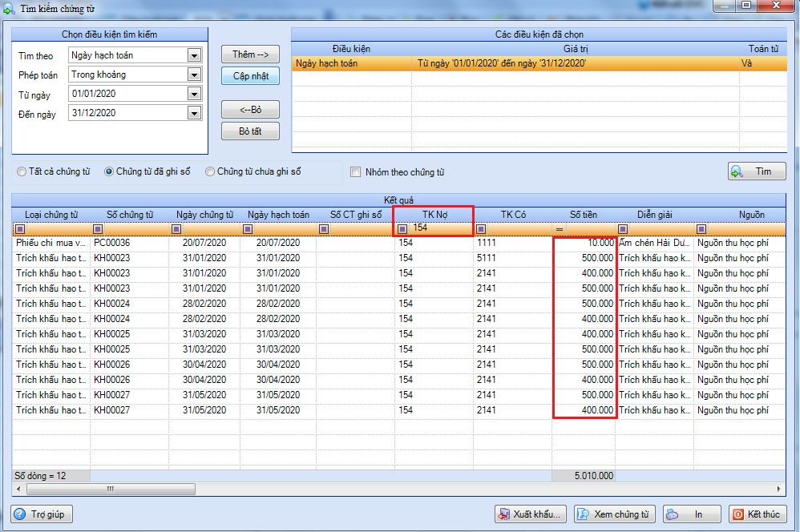Image resolution: width=800 pixels, height=532 pixels.
Task: Click the Giá trị column header
Action: coord(576,49)
